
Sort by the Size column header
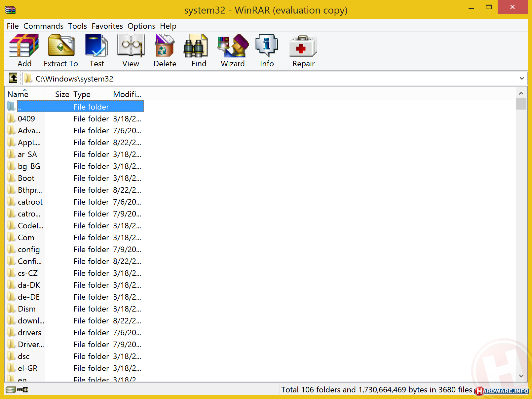[62, 94]
